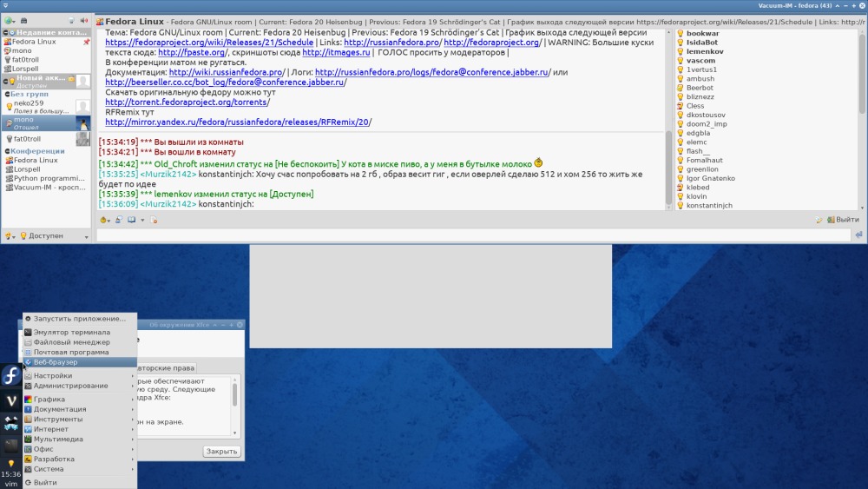Choose Веб-браузер menu entry
Image resolution: width=868 pixels, height=489 pixels.
[x=80, y=362]
